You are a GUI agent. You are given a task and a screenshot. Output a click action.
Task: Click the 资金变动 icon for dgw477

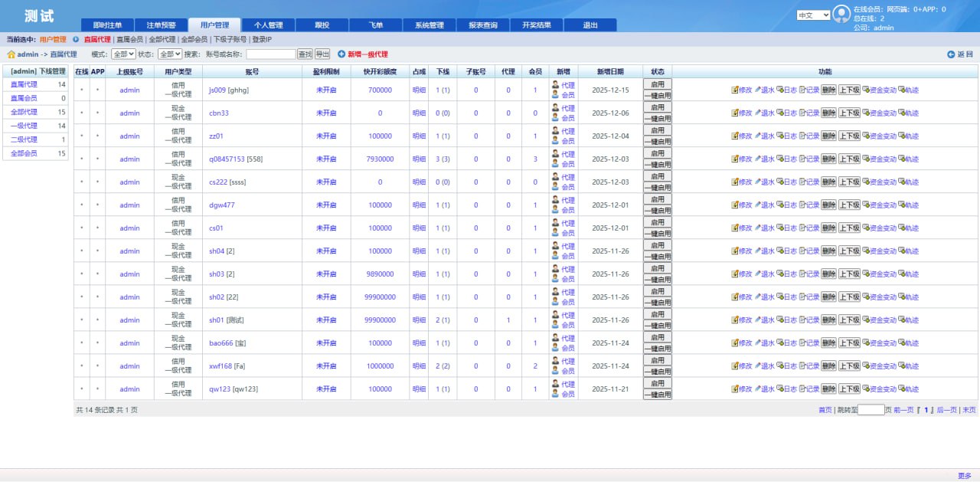coord(866,205)
